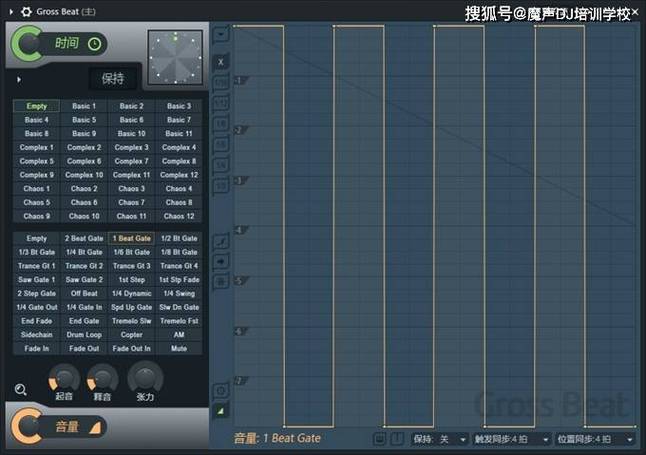Click the 起音 attack knob
Screen dimensions: 646x455
pos(64,378)
